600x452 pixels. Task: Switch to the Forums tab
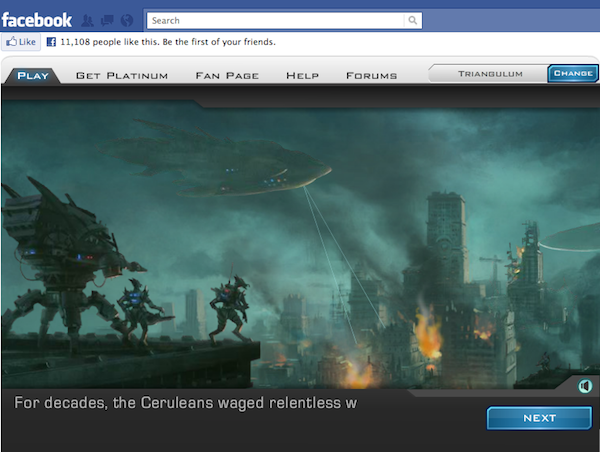371,75
